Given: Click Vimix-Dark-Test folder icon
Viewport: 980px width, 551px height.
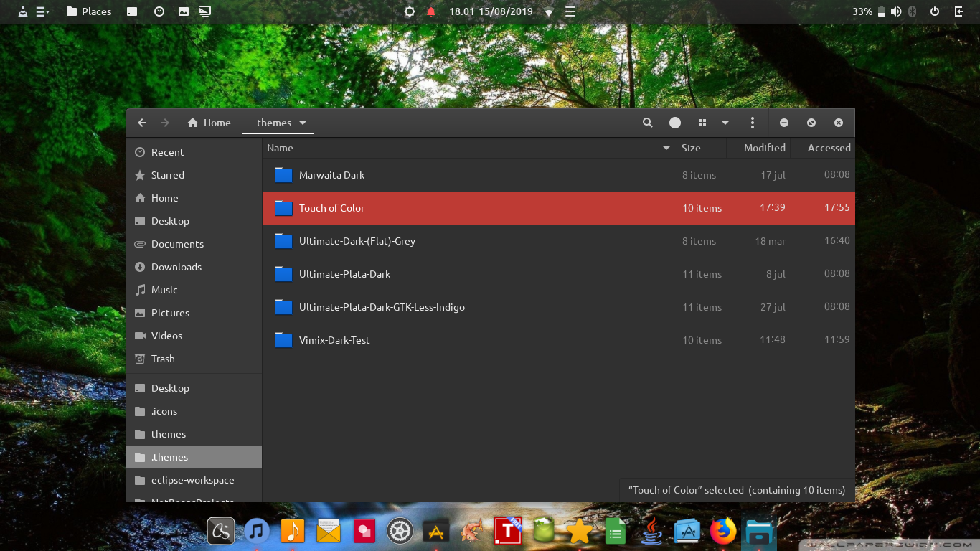Looking at the screenshot, I should [283, 340].
